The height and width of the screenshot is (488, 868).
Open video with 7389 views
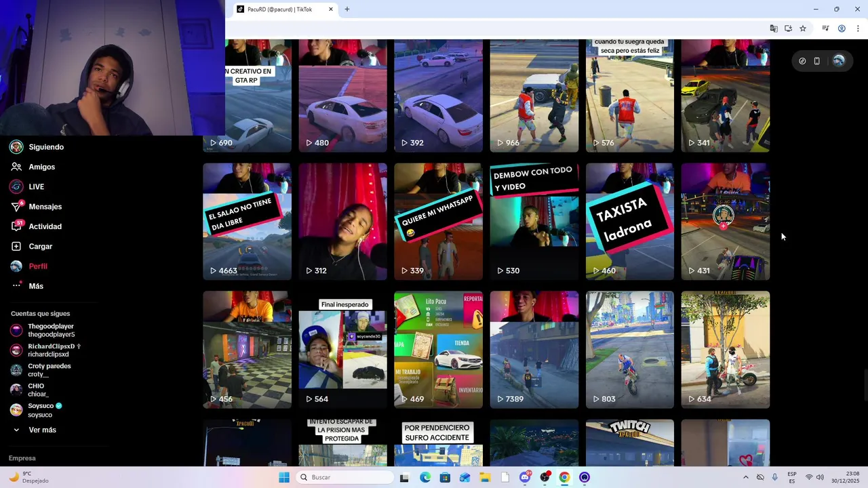pos(534,350)
